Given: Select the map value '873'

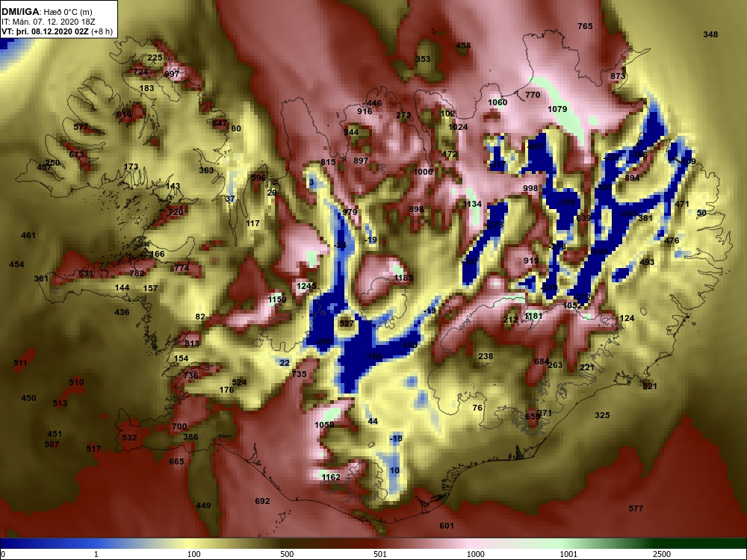Looking at the screenshot, I should pyautogui.click(x=618, y=76).
